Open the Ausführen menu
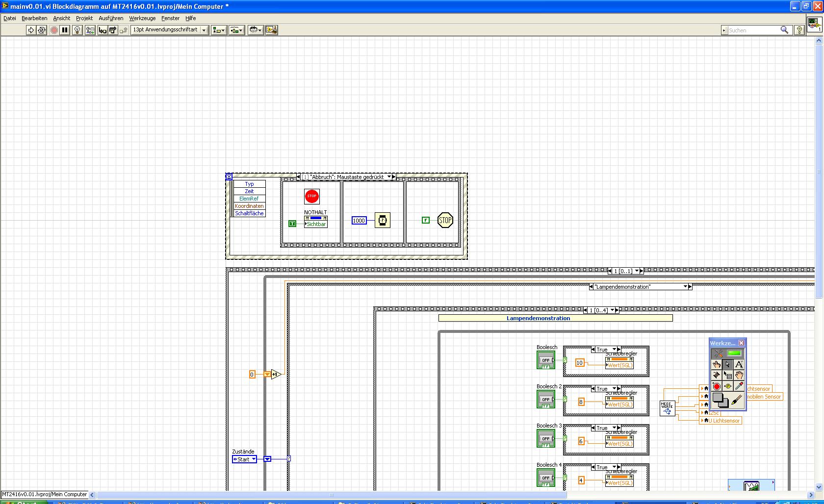Viewport: 824px width, 504px height. [111, 18]
